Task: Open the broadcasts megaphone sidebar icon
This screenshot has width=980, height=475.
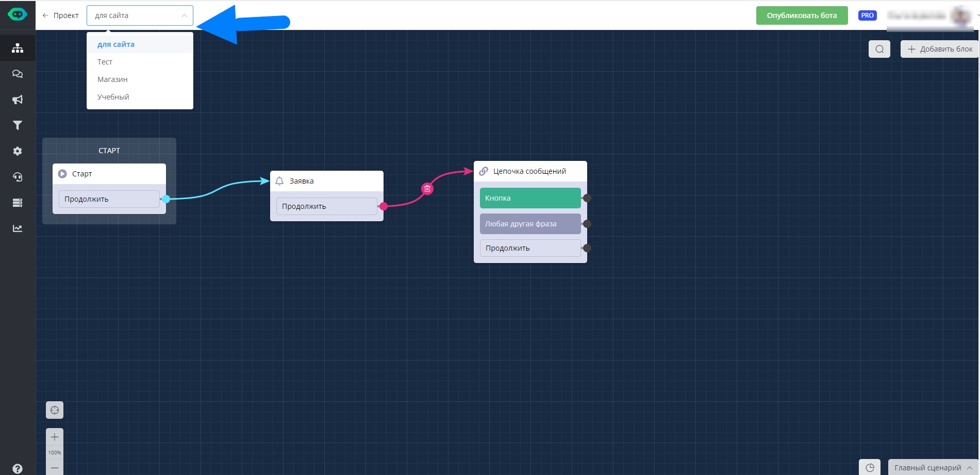Action: point(18,100)
